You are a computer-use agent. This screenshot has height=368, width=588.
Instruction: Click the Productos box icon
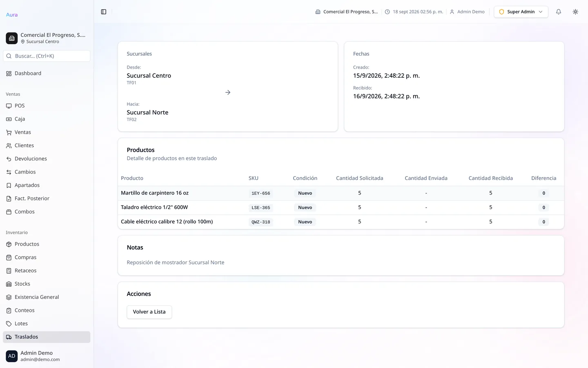click(x=9, y=244)
